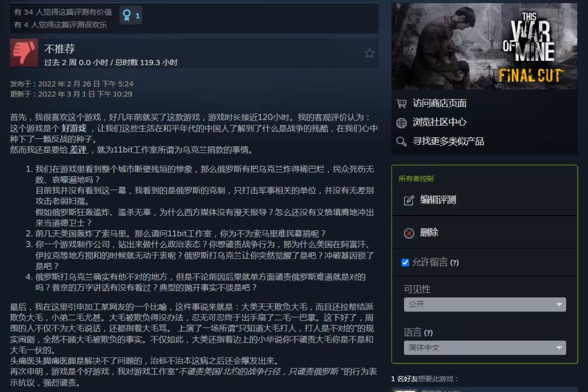Click the globe icon for community hub
The width and height of the screenshot is (588, 392).
(x=401, y=122)
